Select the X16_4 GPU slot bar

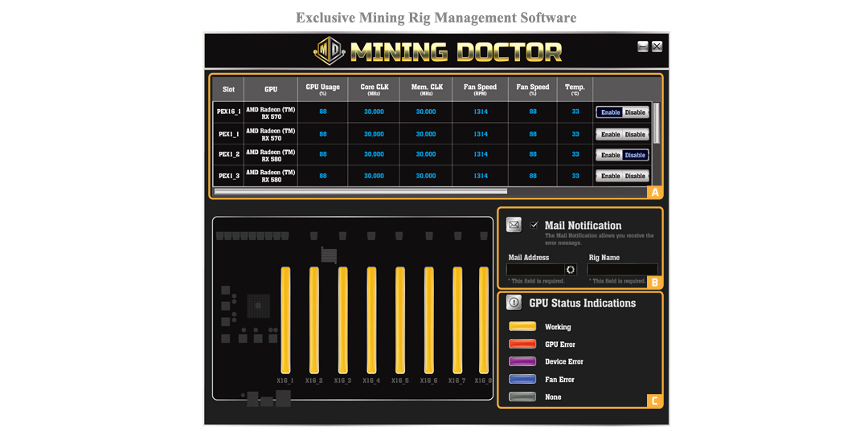click(x=371, y=320)
